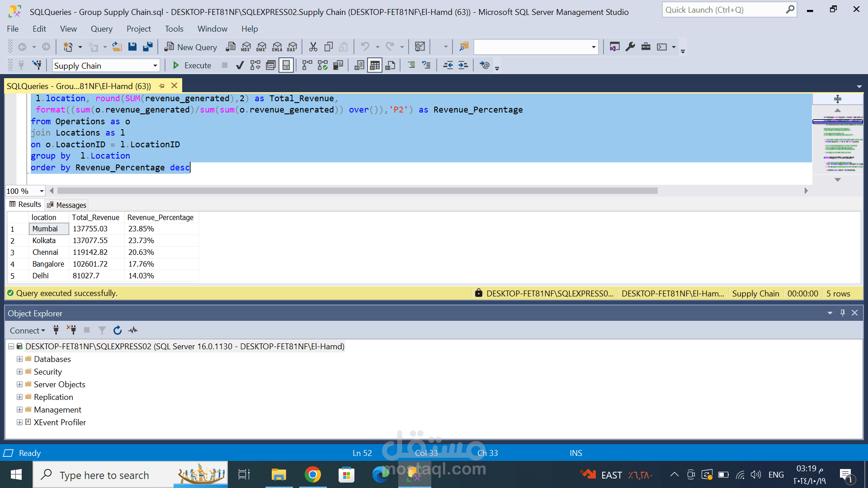
Task: Click the Activity Monitor icon in Object Explorer
Action: tap(133, 330)
